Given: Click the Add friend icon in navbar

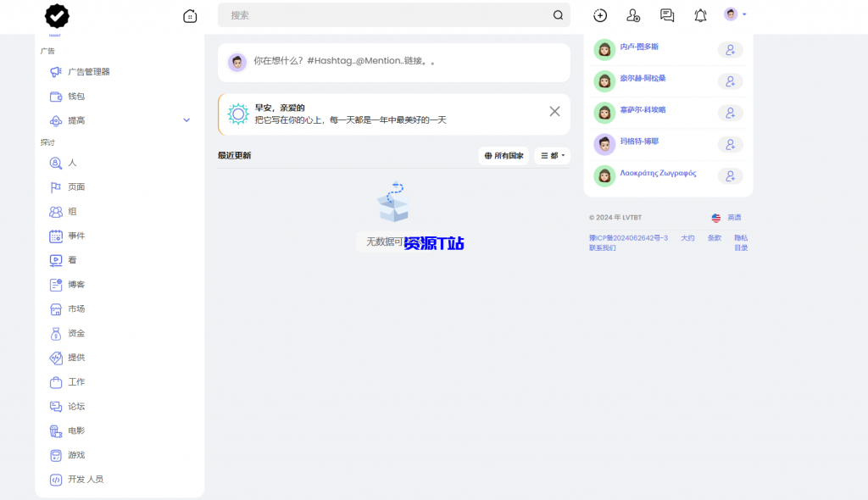Looking at the screenshot, I should 633,15.
